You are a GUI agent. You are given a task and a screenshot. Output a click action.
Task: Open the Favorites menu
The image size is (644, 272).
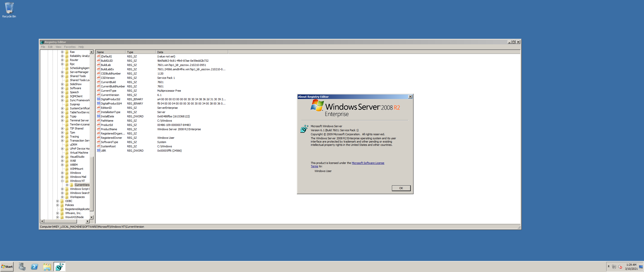[70, 47]
